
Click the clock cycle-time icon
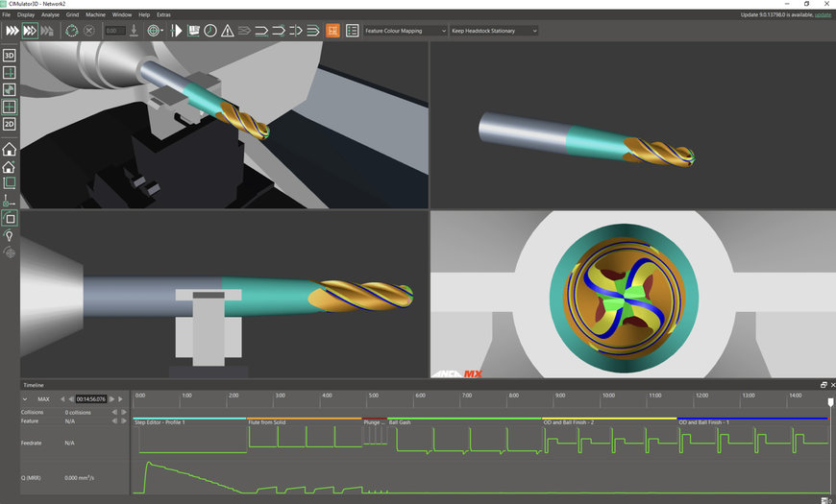point(210,31)
